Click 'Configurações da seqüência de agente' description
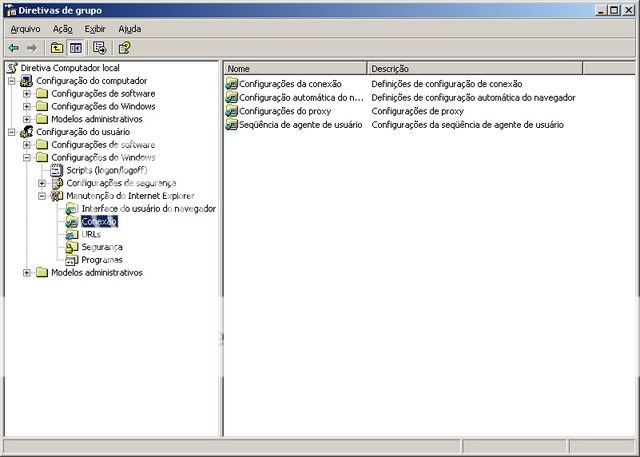The width and height of the screenshot is (640, 457). (467, 124)
